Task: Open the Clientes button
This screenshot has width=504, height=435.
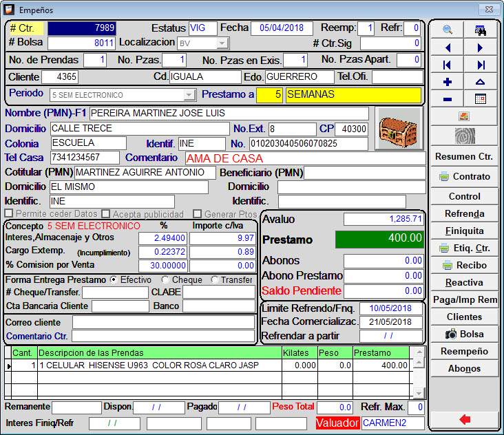Action: pos(464,317)
